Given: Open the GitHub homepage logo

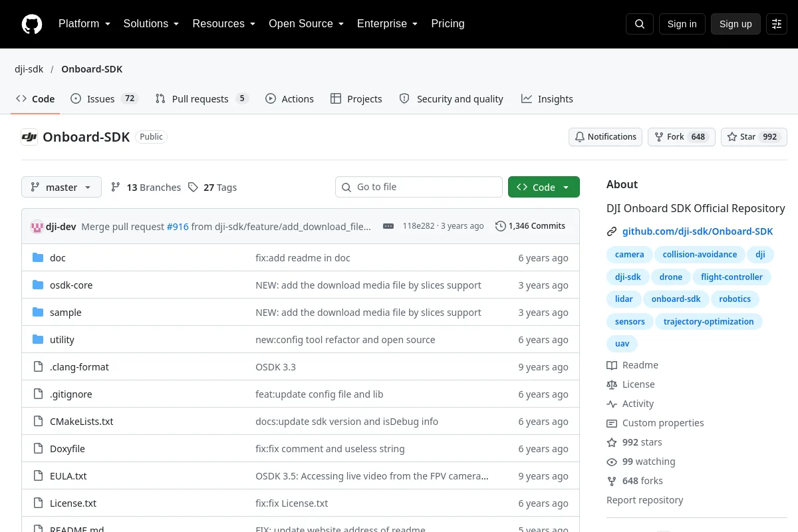Looking at the screenshot, I should 32,24.
